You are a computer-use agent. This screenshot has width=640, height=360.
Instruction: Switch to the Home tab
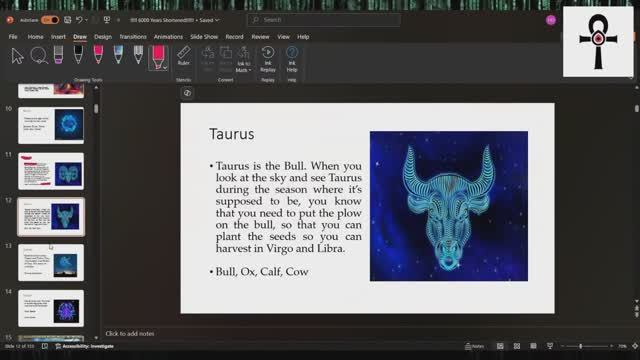point(36,37)
